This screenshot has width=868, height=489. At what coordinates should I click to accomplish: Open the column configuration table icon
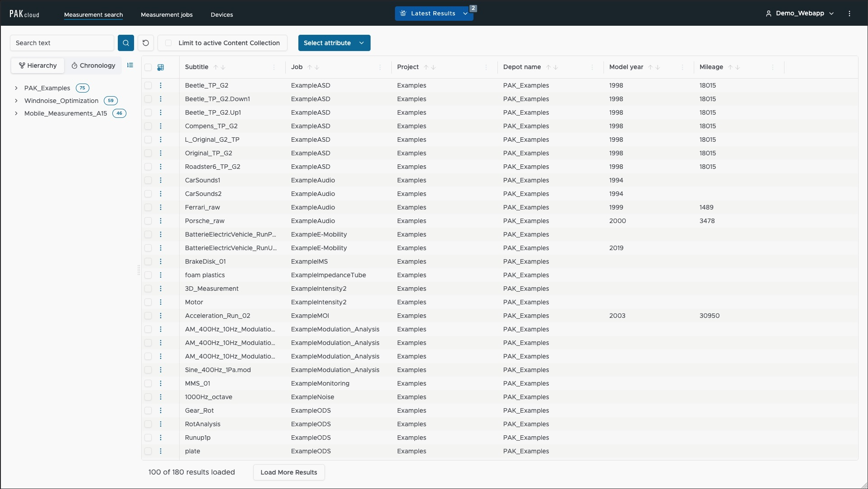[x=161, y=67]
